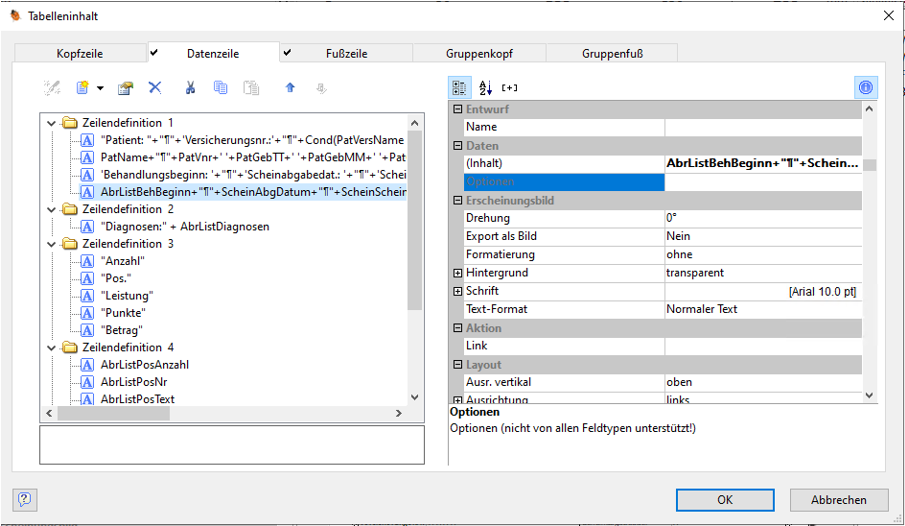Image resolution: width=905 pixels, height=526 pixels.
Task: Click the Name property value field
Action: coord(763,127)
